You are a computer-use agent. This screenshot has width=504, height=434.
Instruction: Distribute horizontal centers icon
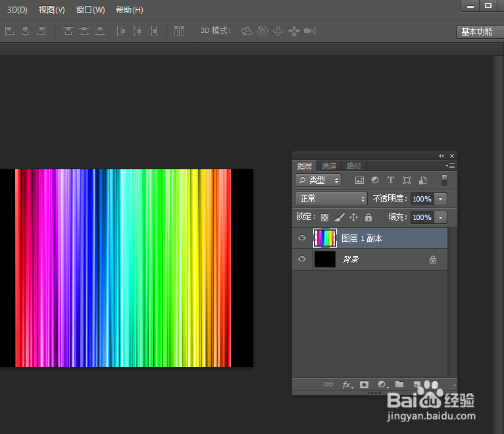tap(137, 31)
